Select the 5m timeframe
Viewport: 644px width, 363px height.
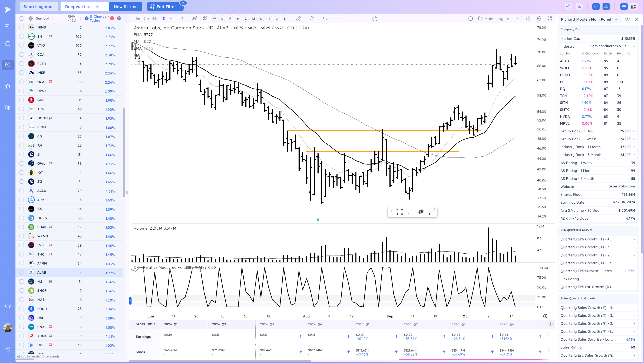click(x=146, y=19)
